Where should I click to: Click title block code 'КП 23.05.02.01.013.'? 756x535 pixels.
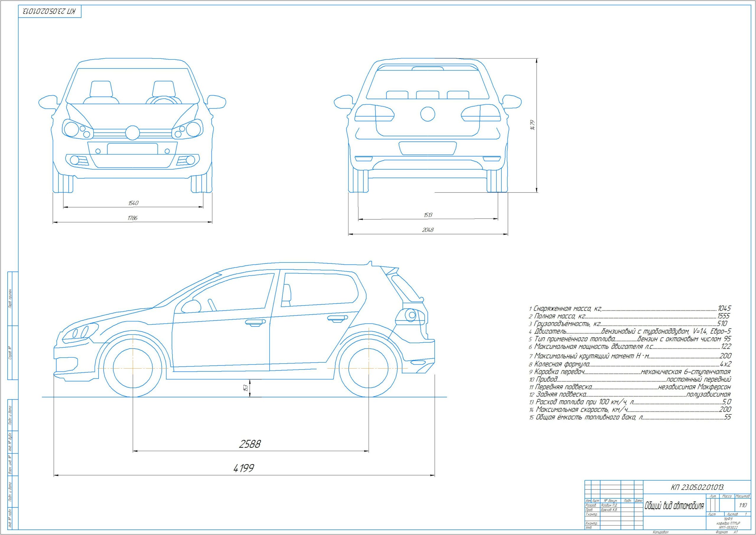(698, 487)
